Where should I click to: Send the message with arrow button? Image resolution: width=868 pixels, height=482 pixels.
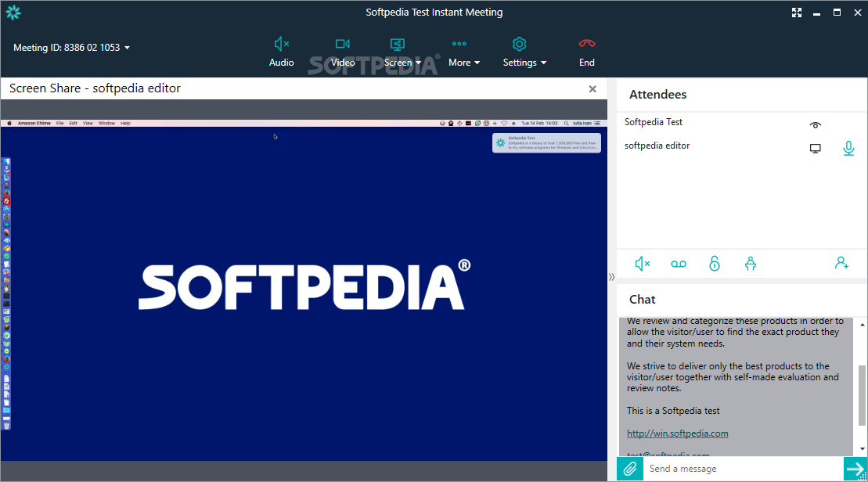pyautogui.click(x=855, y=469)
